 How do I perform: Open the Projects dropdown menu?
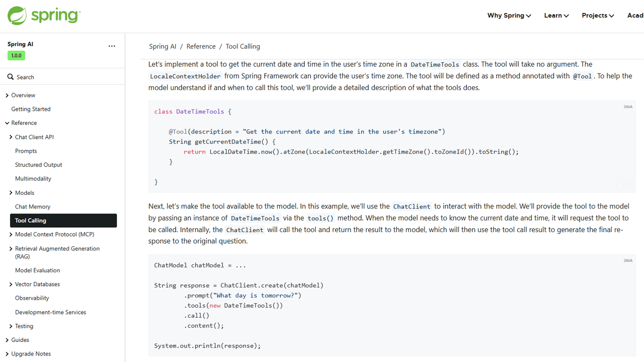point(598,16)
